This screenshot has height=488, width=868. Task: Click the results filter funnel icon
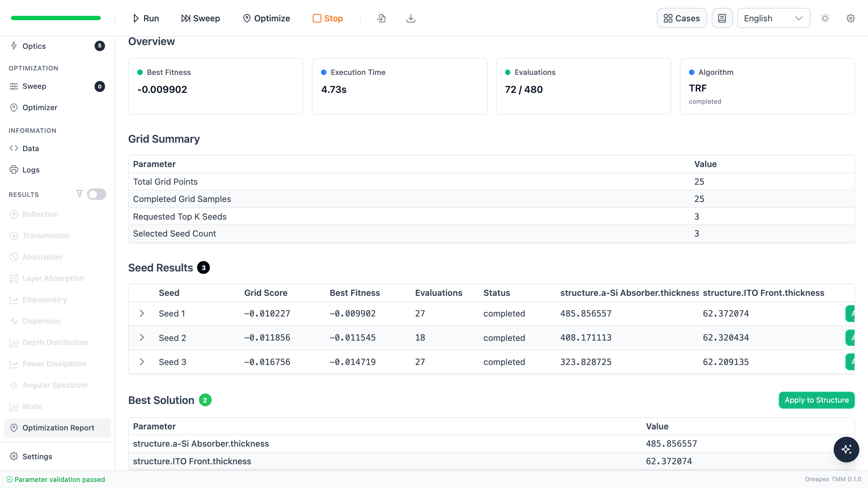point(79,194)
